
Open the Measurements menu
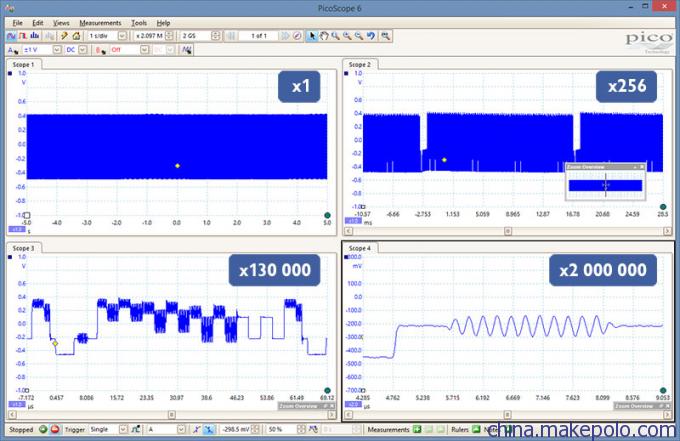[x=100, y=23]
